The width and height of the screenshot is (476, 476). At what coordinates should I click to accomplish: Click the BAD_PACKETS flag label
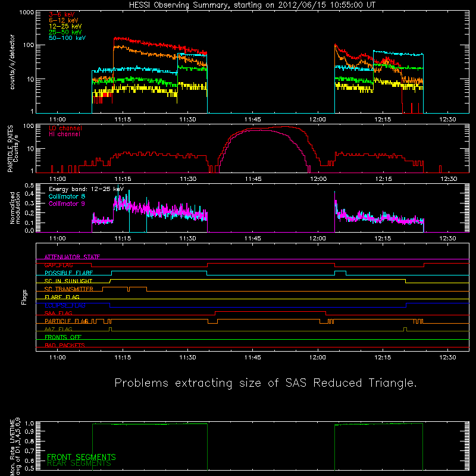(65, 345)
